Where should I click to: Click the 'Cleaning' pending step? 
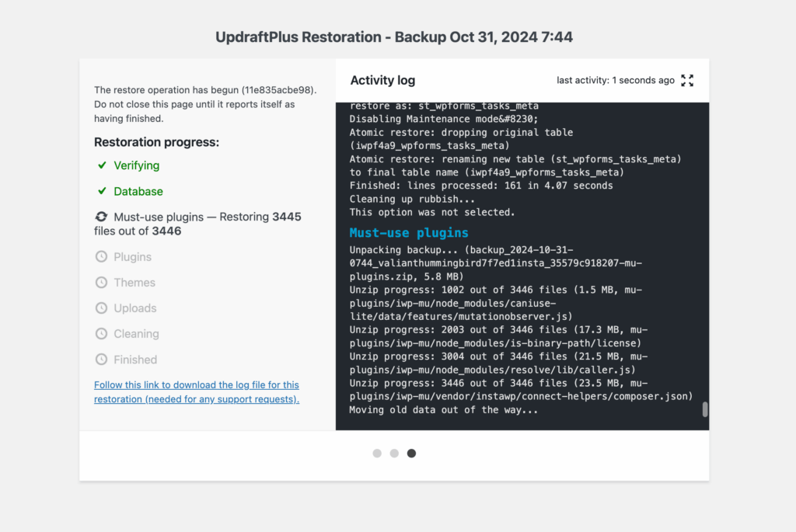point(136,334)
